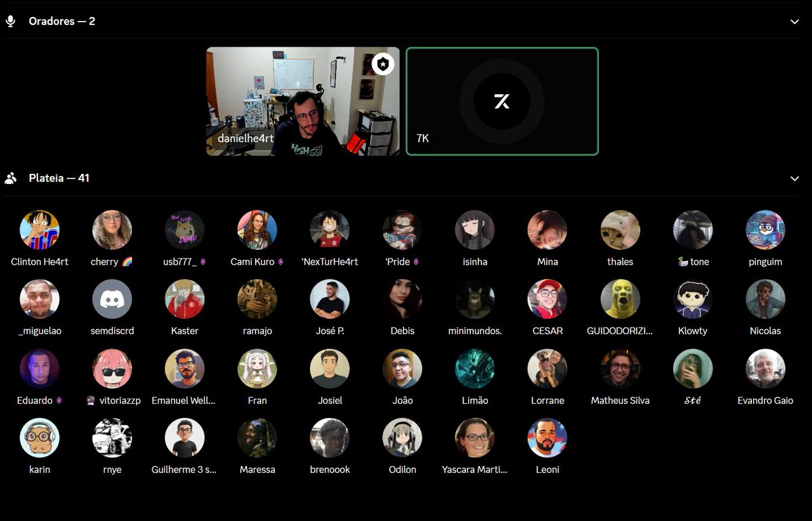The height and width of the screenshot is (521, 812).
Task: Open Guilherme 3 s... avatar
Action: tap(185, 438)
